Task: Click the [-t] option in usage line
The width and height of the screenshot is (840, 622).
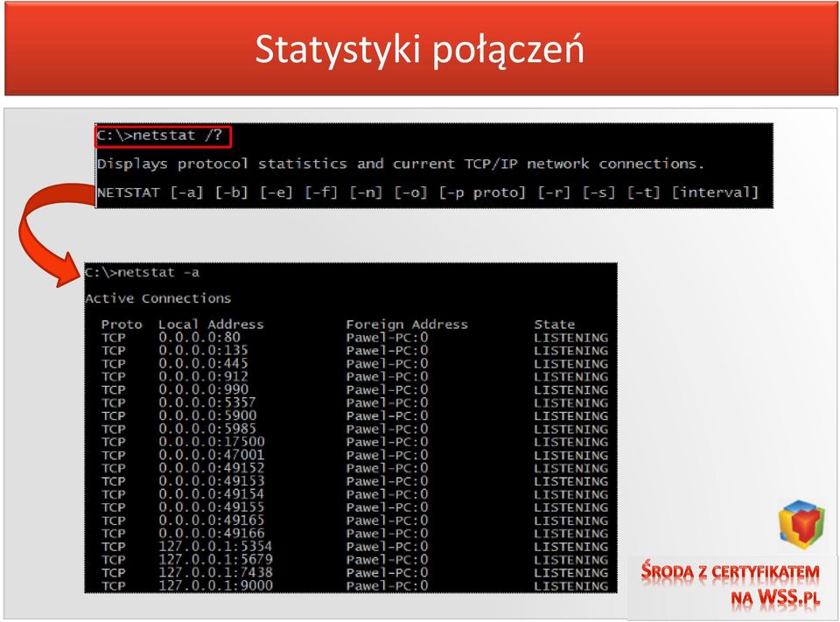Action: pyautogui.click(x=643, y=192)
